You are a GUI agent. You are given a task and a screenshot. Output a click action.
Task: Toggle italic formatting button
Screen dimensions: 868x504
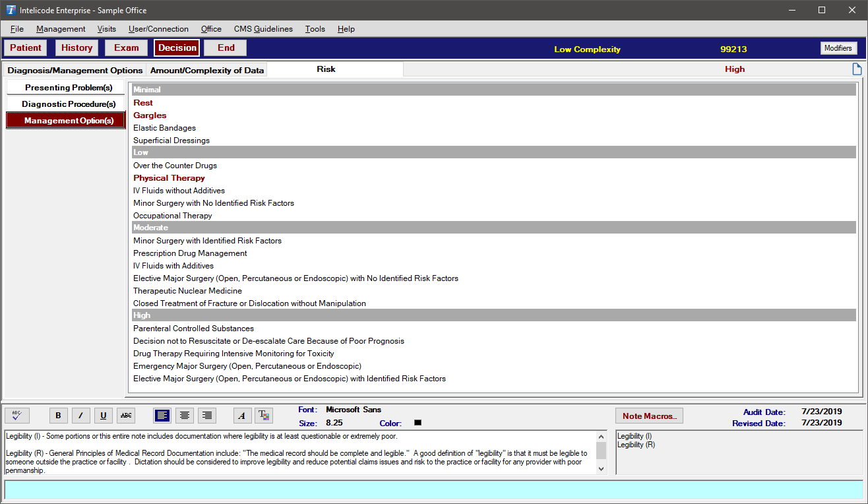pos(80,416)
